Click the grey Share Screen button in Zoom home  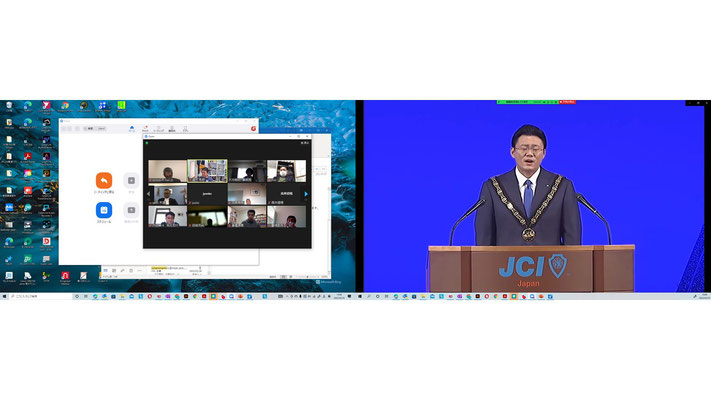tap(131, 210)
